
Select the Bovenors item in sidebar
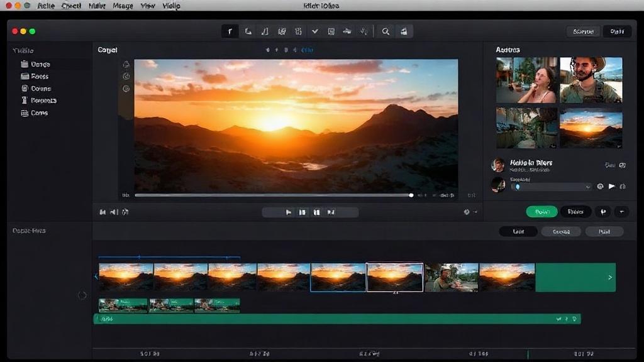click(38, 100)
